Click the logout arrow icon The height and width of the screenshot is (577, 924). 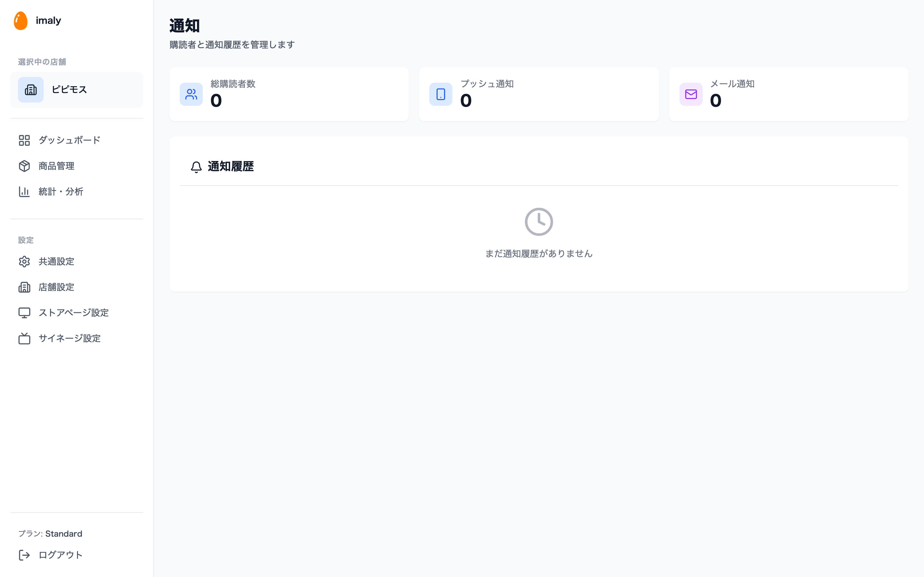point(24,555)
